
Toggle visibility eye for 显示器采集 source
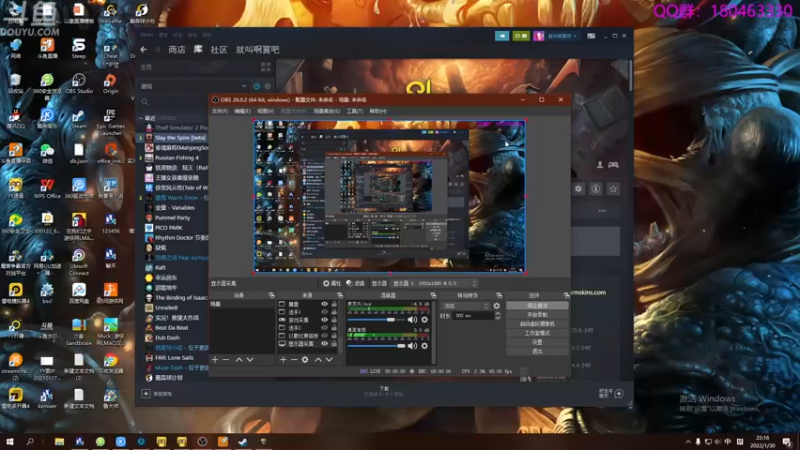(324, 344)
